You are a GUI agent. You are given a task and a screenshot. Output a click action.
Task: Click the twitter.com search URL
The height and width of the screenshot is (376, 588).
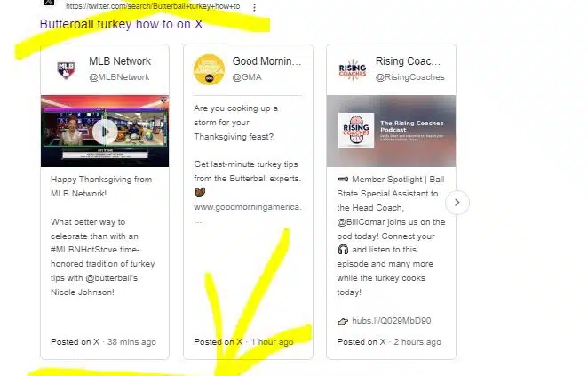click(x=153, y=6)
